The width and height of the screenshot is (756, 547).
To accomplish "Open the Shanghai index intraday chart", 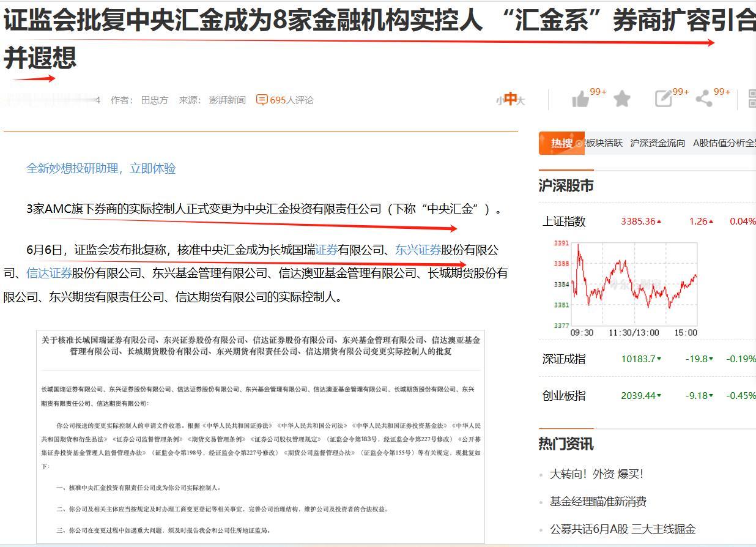I will 626,288.
